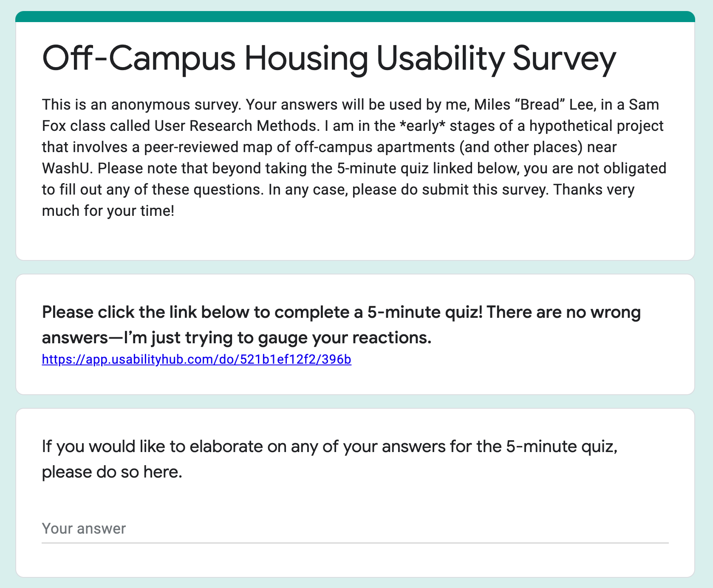The height and width of the screenshot is (588, 713).
Task: Click the "*early*" word in the description
Action: (425, 126)
